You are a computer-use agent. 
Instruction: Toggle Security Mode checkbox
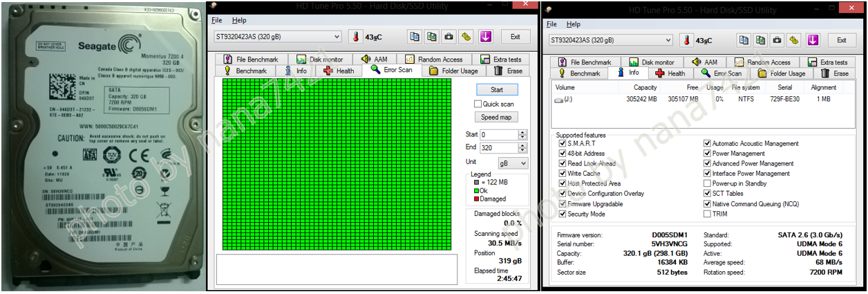(x=562, y=214)
